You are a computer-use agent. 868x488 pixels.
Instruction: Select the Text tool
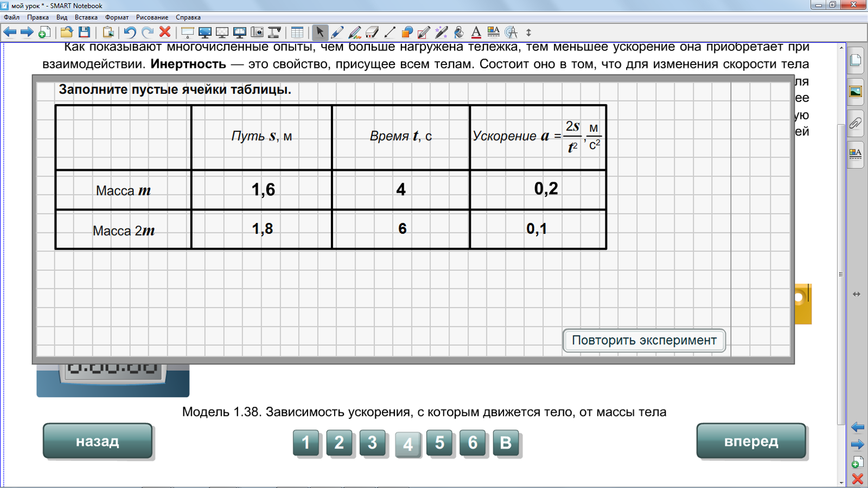point(476,33)
